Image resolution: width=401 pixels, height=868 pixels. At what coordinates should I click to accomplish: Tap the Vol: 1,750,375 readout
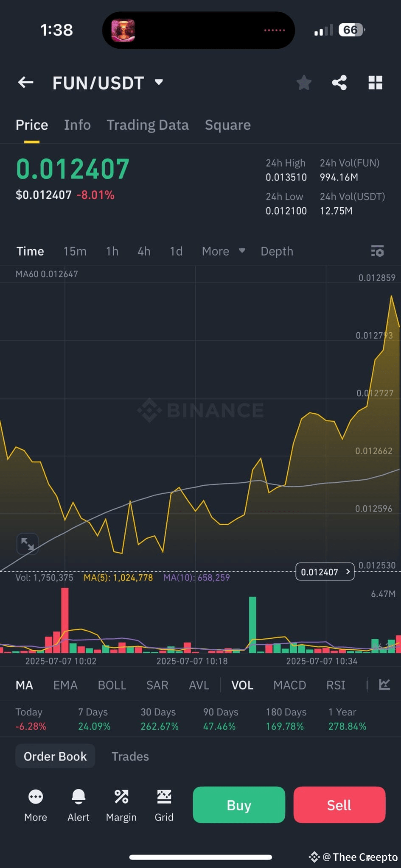(45, 577)
